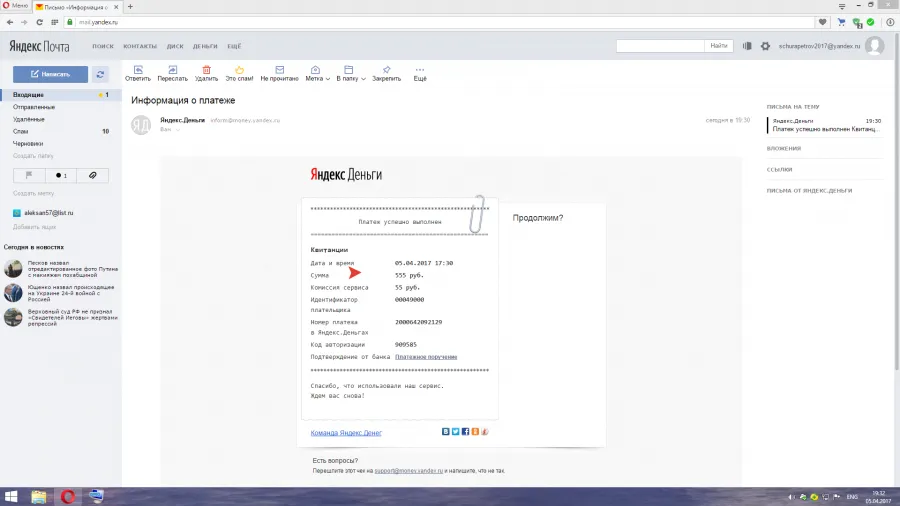Open the Ещё top navigation menu
This screenshot has height=506, width=900.
[234, 46]
